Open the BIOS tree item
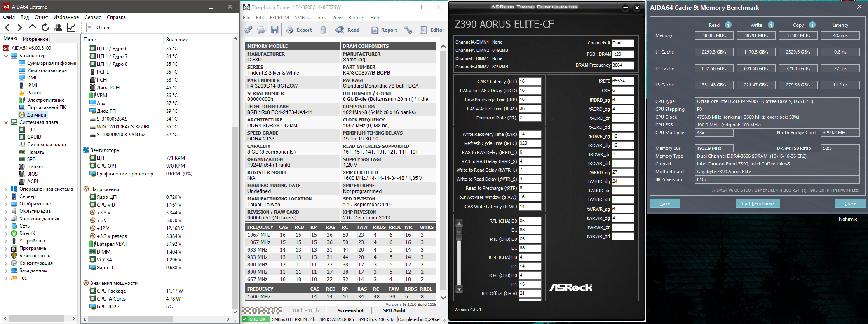Screen dimensions: 868x324 28,174
